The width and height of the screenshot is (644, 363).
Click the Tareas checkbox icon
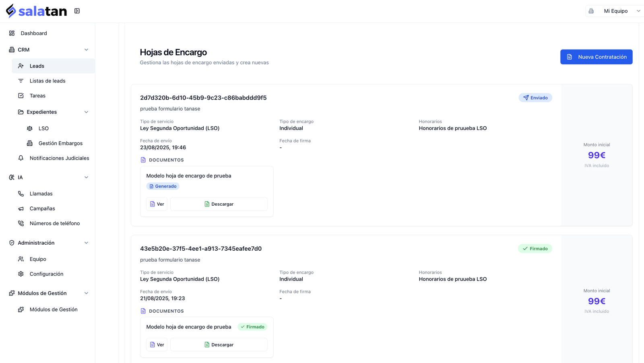click(x=21, y=95)
